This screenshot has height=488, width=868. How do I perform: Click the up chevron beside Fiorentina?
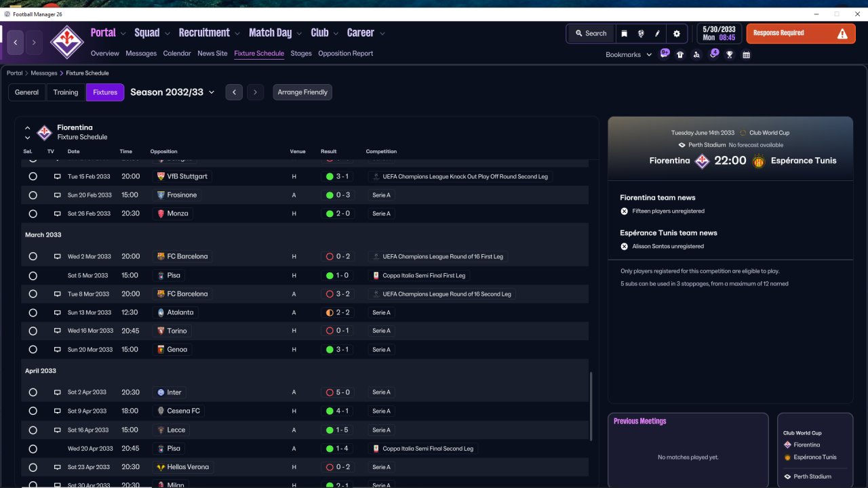[28, 127]
